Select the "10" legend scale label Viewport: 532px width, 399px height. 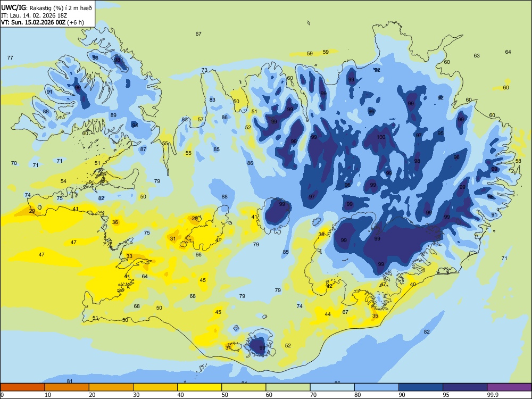(48, 395)
